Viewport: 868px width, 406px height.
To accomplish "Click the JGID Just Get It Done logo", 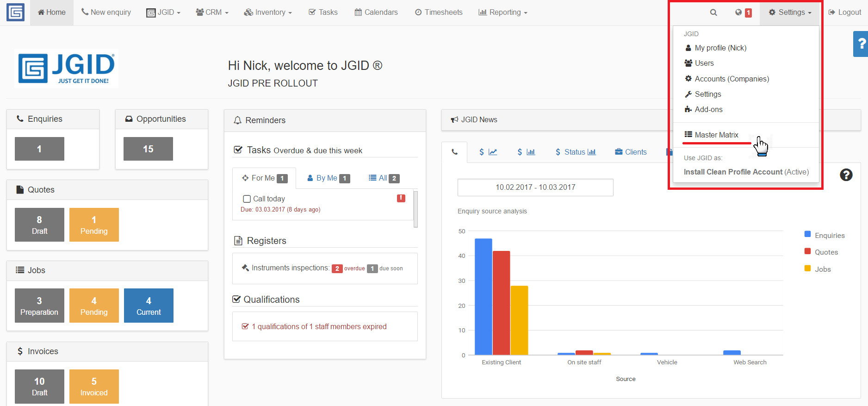I will [x=67, y=69].
